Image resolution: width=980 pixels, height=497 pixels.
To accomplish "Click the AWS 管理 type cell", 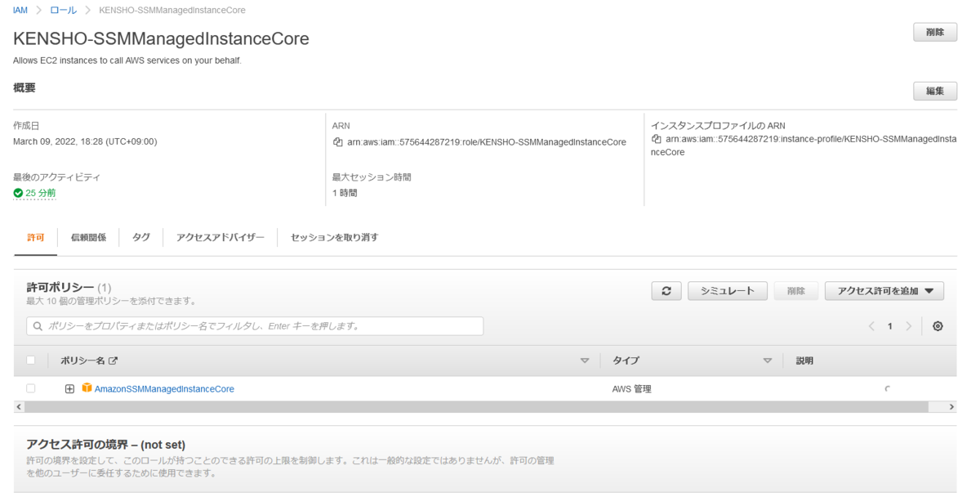I will point(632,389).
